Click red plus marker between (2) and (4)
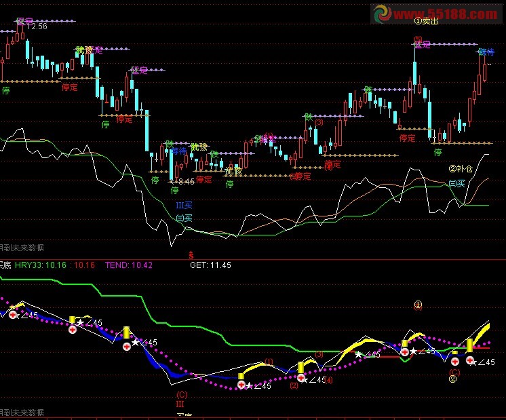The image size is (506, 420). click(301, 378)
